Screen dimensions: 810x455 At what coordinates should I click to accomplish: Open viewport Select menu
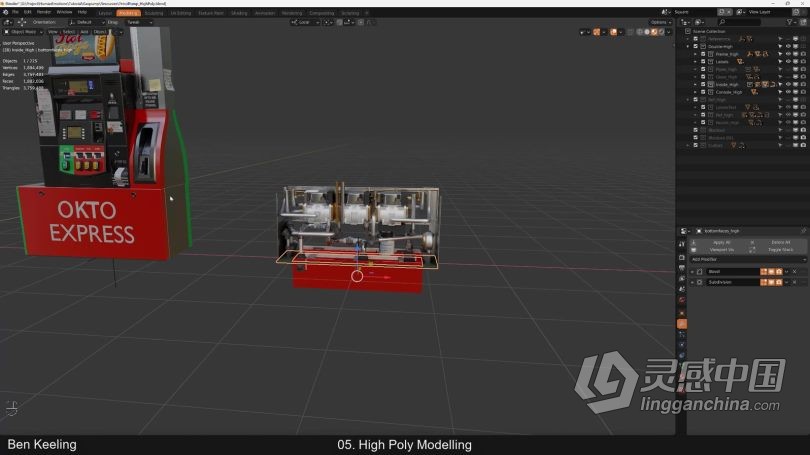[69, 32]
